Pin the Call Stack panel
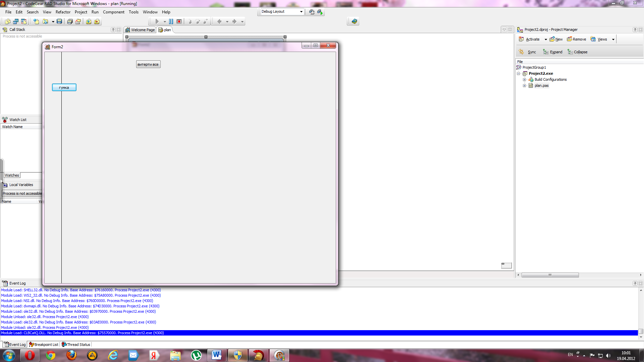 [113, 29]
